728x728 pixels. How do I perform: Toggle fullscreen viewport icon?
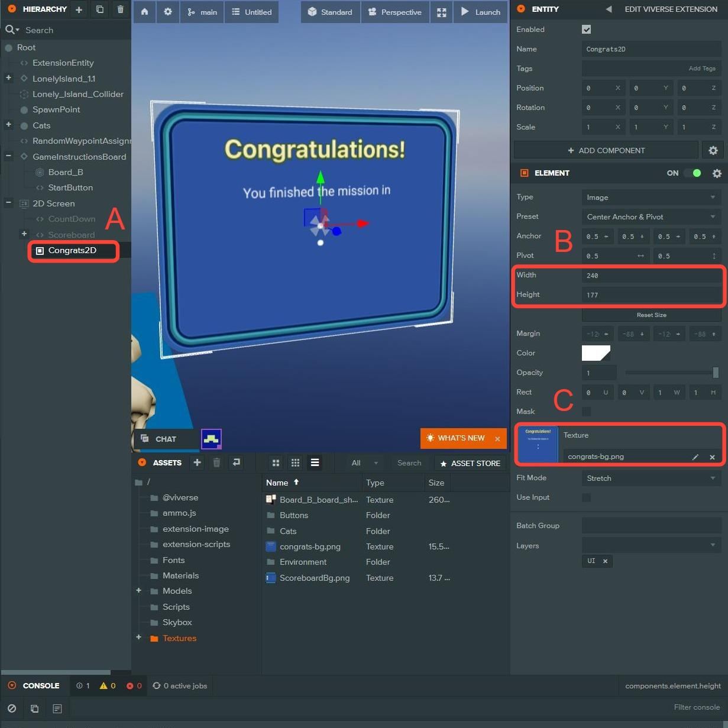tap(441, 12)
